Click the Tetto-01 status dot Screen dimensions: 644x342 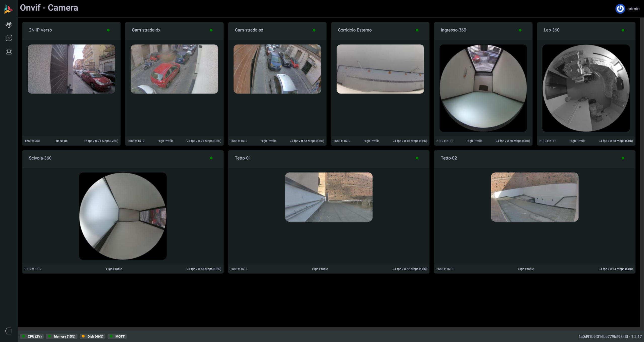tap(417, 158)
